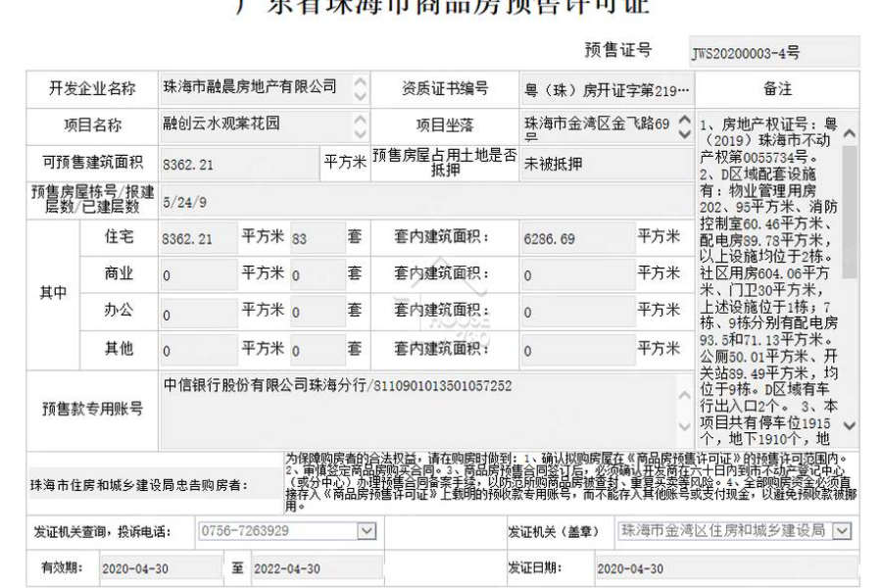This screenshot has height=588, width=882.
Task: Click the office inner area field in 办公 row
Action: 578,313
